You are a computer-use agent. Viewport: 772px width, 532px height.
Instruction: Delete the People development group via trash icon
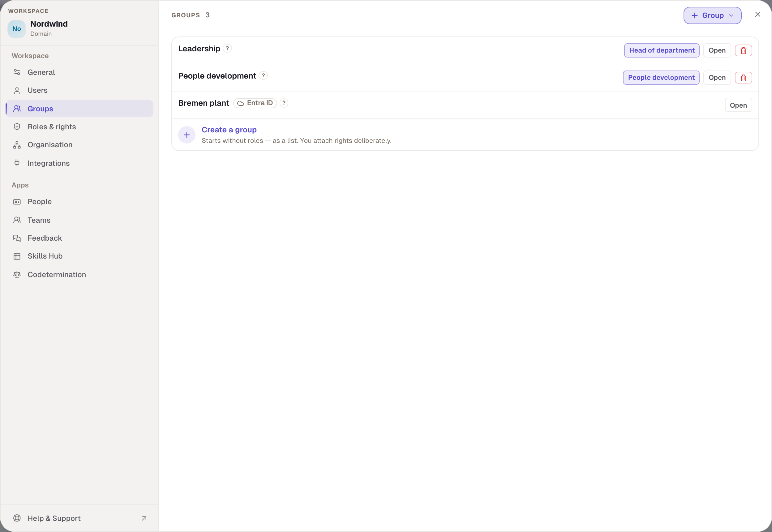[743, 78]
